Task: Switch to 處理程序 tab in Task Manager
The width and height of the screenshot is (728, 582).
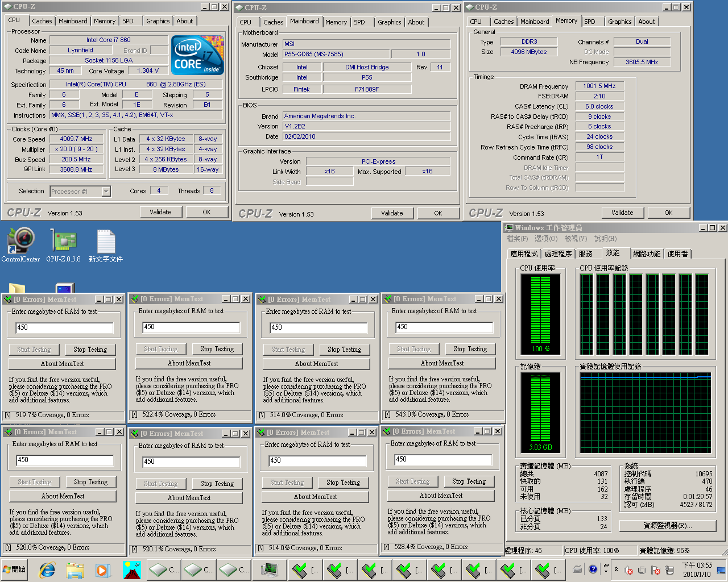Action: pos(558,254)
